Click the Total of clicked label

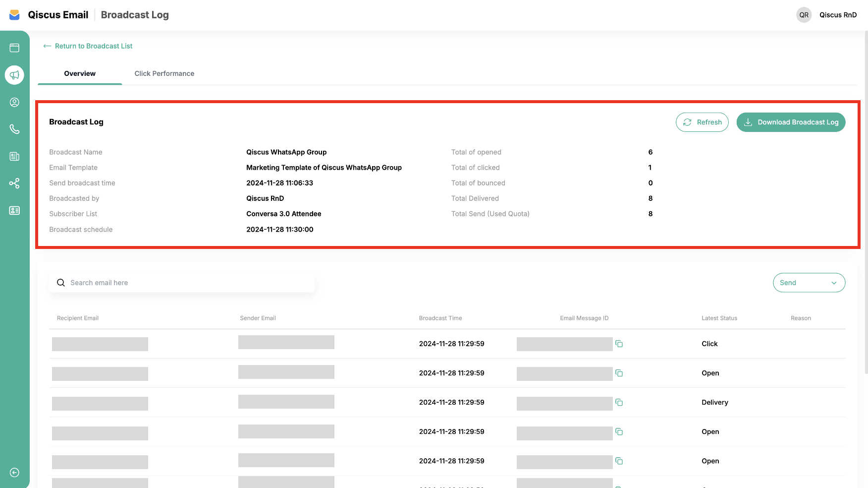tap(475, 168)
